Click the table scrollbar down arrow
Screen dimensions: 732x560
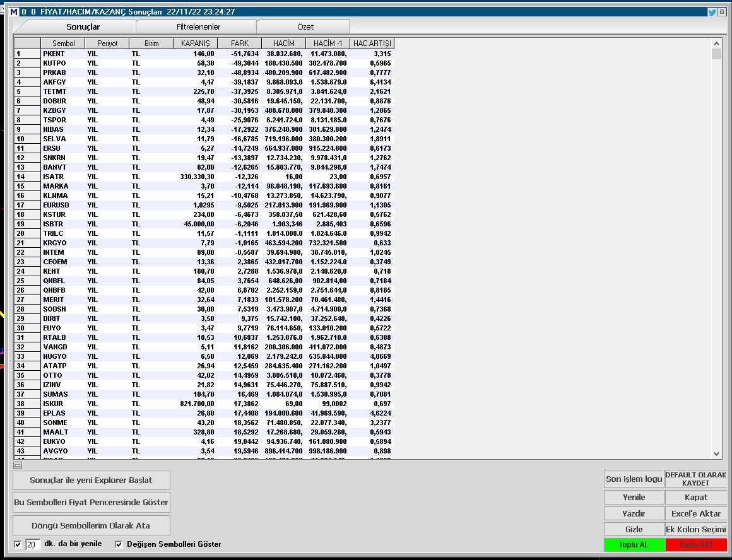(717, 453)
